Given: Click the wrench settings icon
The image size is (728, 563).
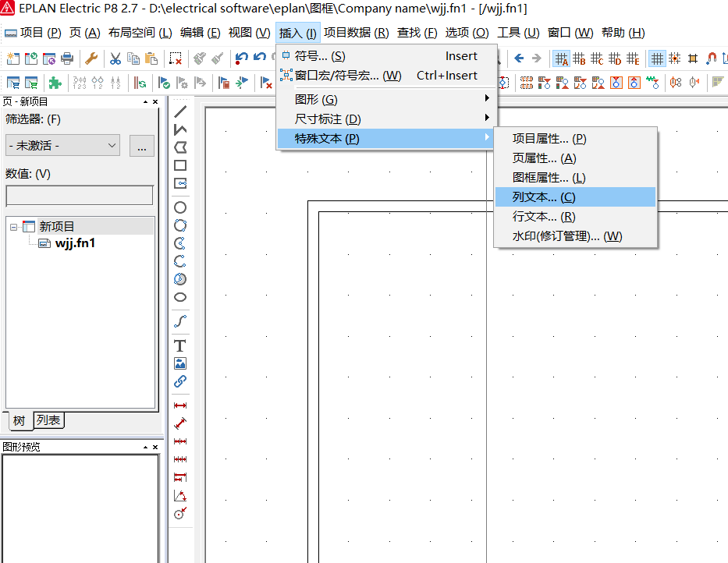Looking at the screenshot, I should pos(91,58).
